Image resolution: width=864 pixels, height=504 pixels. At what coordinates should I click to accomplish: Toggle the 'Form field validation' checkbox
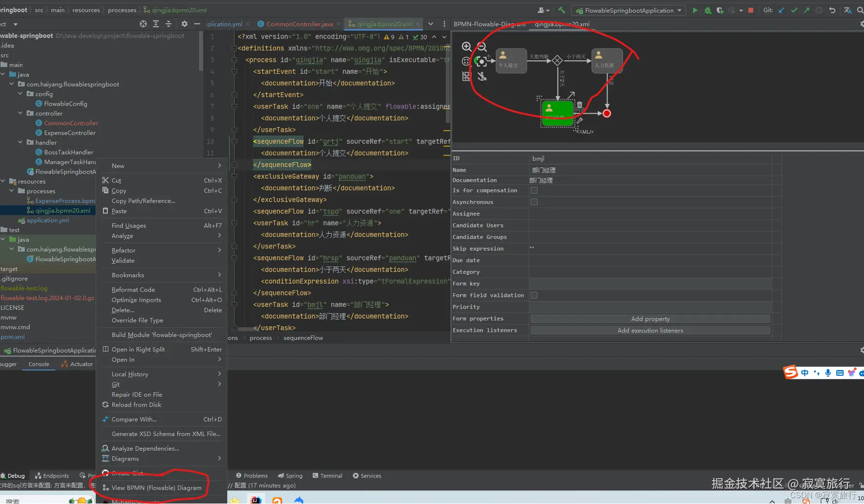tap(534, 295)
